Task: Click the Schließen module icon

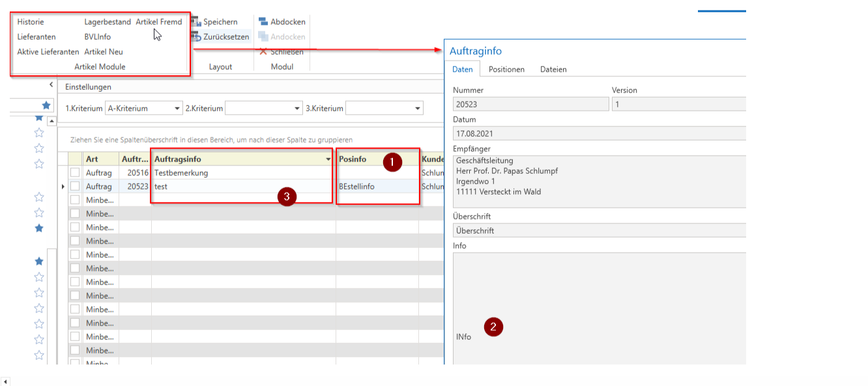Action: point(263,52)
